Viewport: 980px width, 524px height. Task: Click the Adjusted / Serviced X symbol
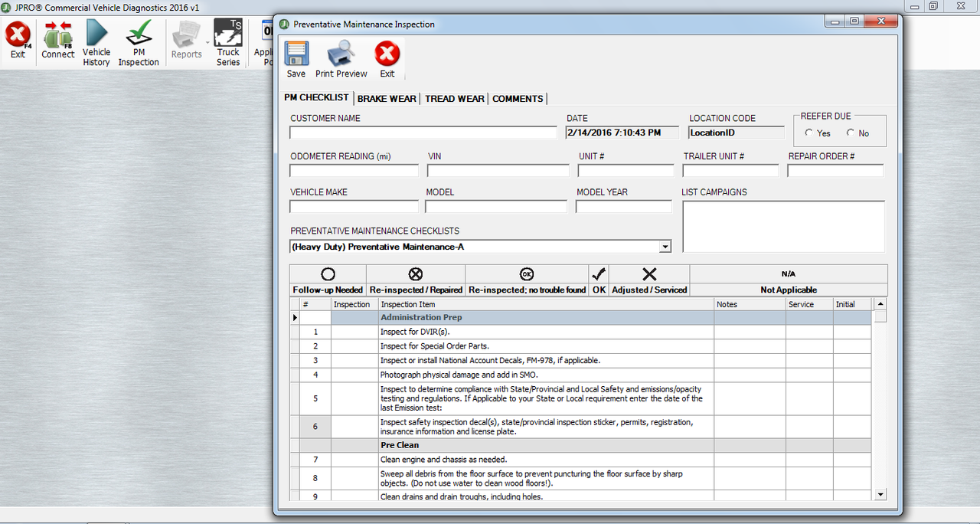(649, 274)
